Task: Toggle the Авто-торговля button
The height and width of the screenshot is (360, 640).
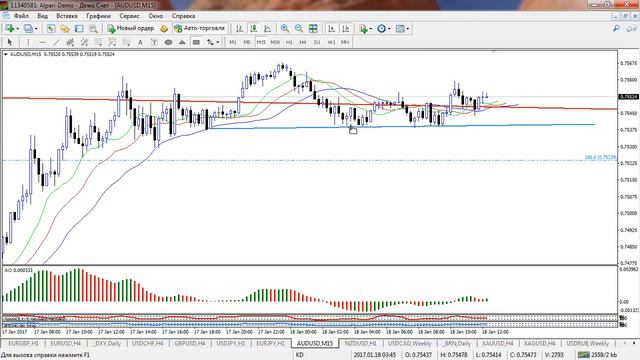Action: pos(200,29)
